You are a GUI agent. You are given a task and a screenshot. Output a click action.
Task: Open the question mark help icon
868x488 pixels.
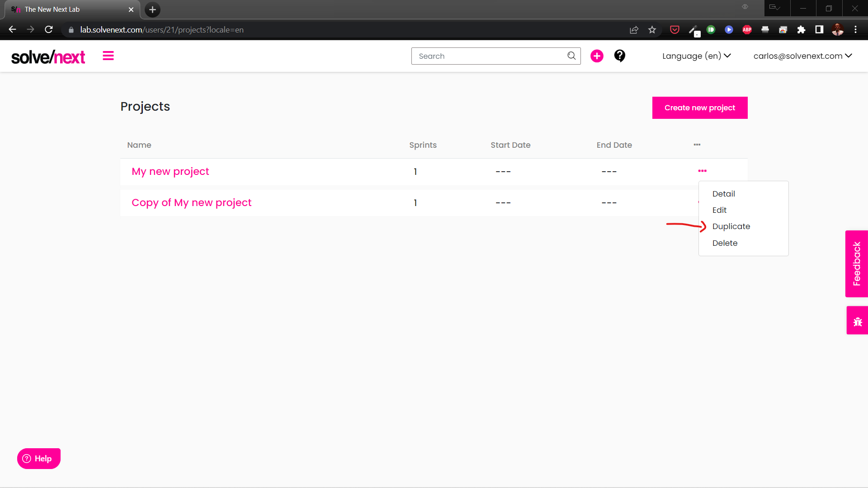pyautogui.click(x=619, y=56)
